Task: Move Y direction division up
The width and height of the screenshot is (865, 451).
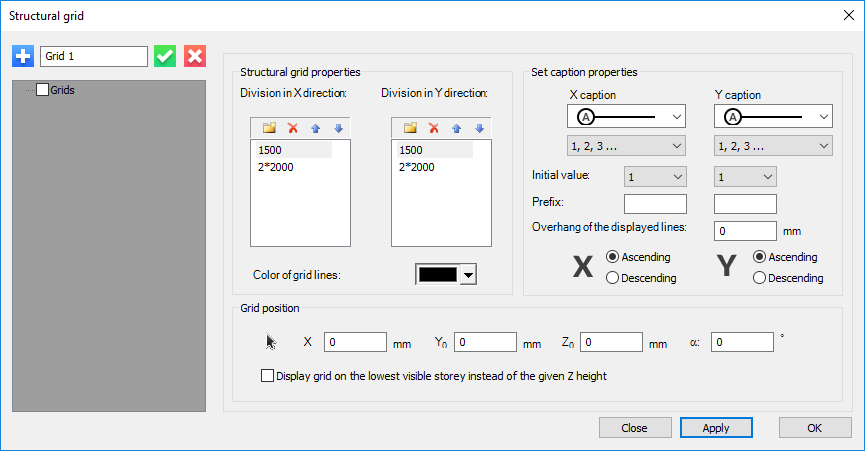Action: pos(457,128)
